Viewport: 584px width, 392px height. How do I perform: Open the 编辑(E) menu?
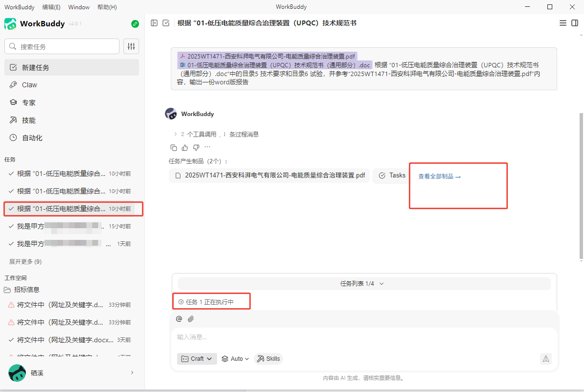[x=51, y=7]
